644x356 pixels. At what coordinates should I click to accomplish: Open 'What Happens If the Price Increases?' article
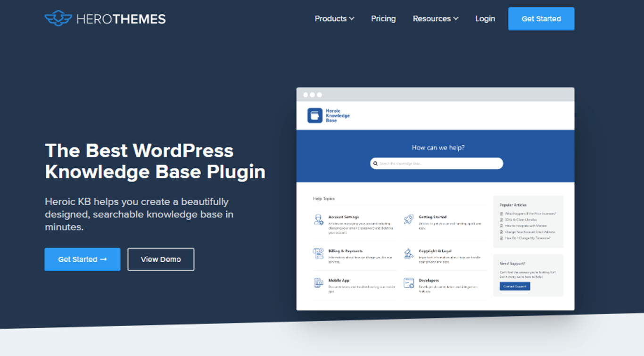(531, 214)
